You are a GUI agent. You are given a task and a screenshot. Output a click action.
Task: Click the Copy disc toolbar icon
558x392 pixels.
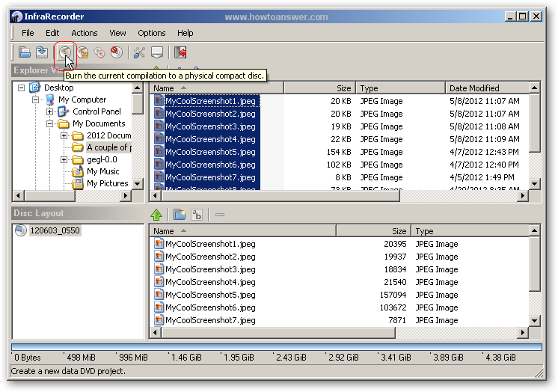pos(99,52)
